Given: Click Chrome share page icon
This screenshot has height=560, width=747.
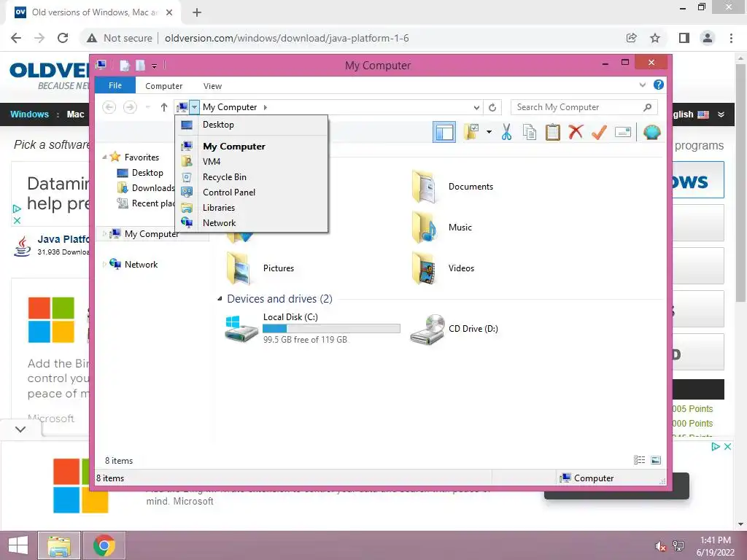Looking at the screenshot, I should (631, 38).
